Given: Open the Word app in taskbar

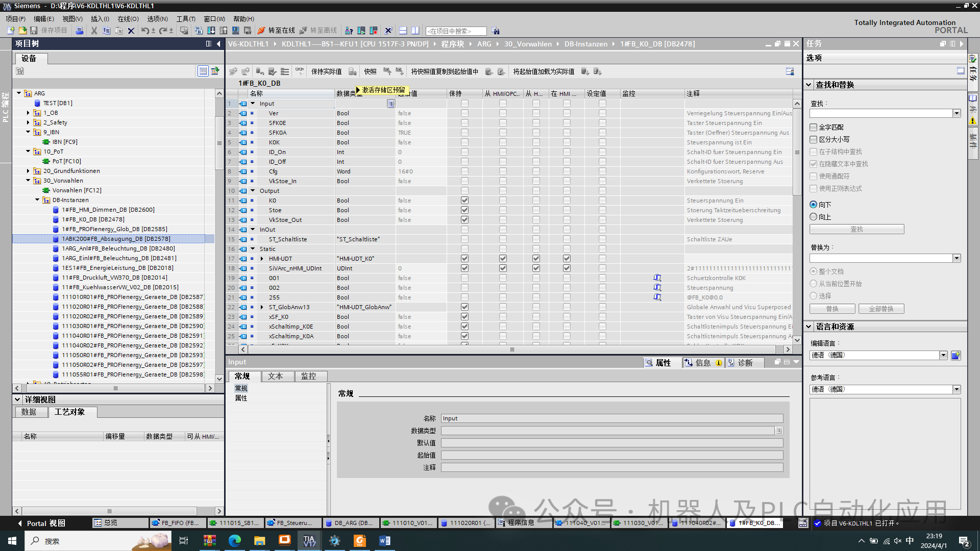Looking at the screenshot, I should point(384,541).
